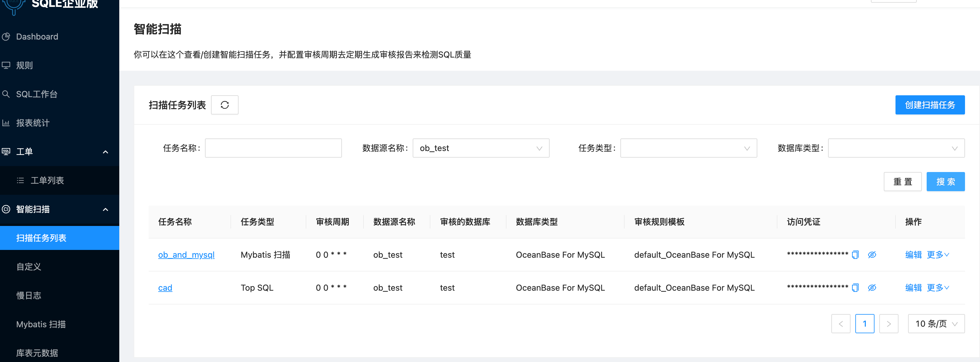Image resolution: width=980 pixels, height=362 pixels.
Task: Reveal the hidden credential for ob_and_mysql
Action: (872, 255)
